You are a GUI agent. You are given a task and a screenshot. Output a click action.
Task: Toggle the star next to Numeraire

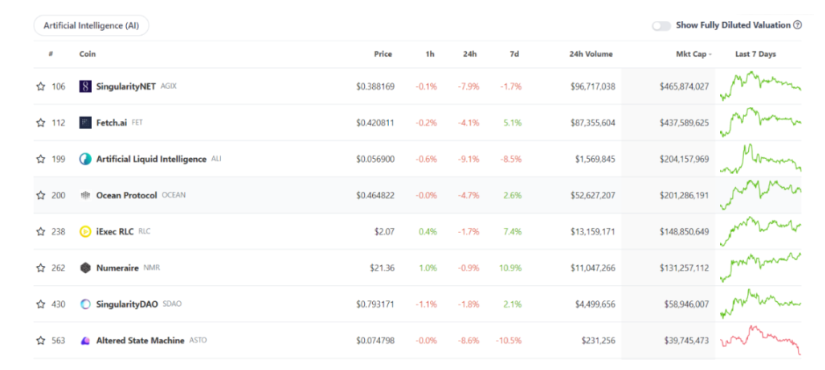click(x=41, y=268)
